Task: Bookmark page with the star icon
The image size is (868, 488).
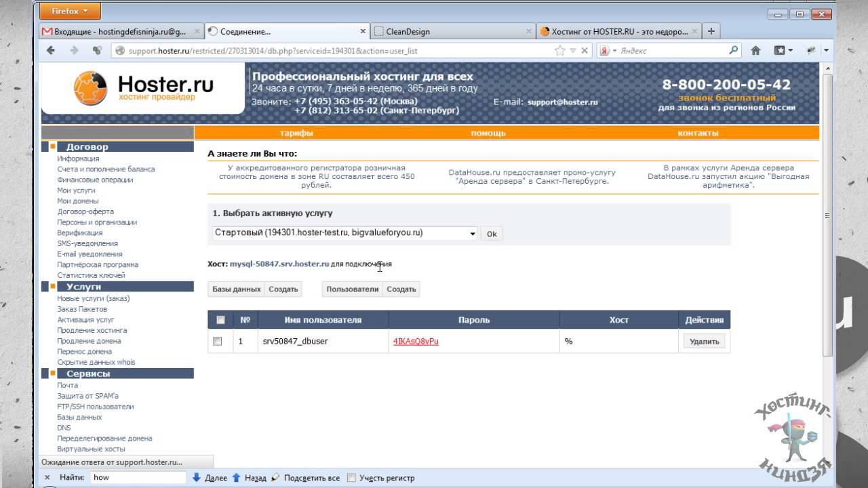Action: coord(559,50)
